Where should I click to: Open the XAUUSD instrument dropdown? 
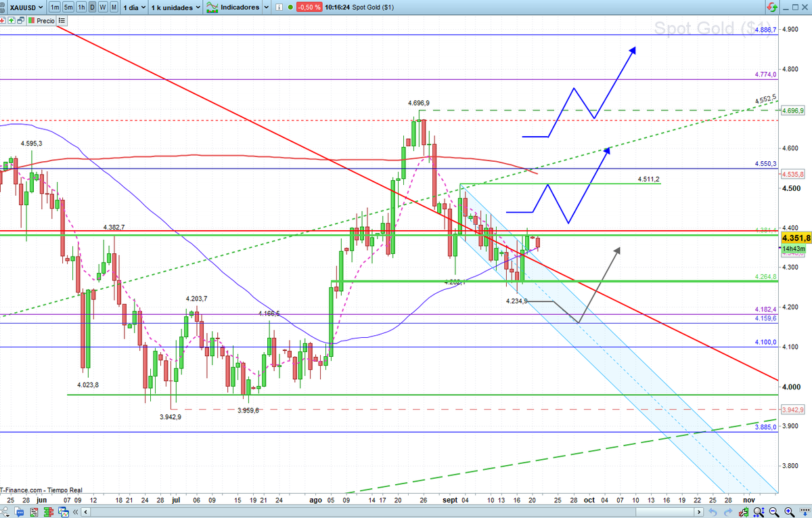pos(26,7)
